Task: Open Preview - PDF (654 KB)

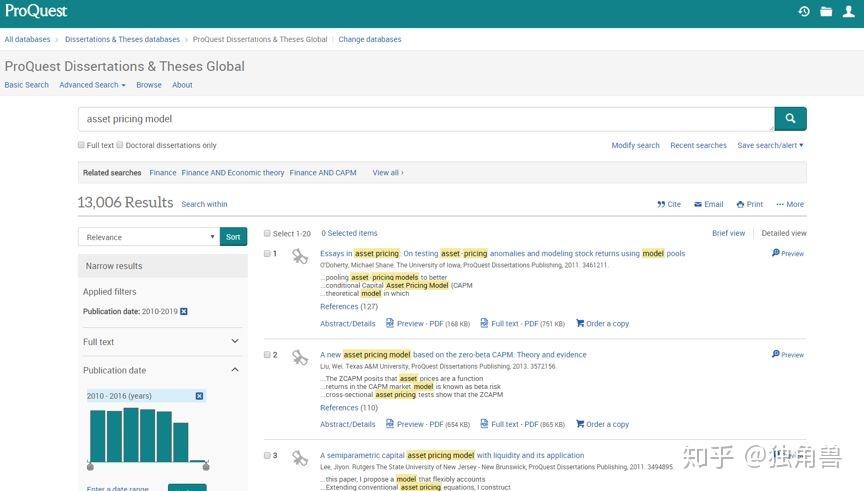Action: point(428,424)
